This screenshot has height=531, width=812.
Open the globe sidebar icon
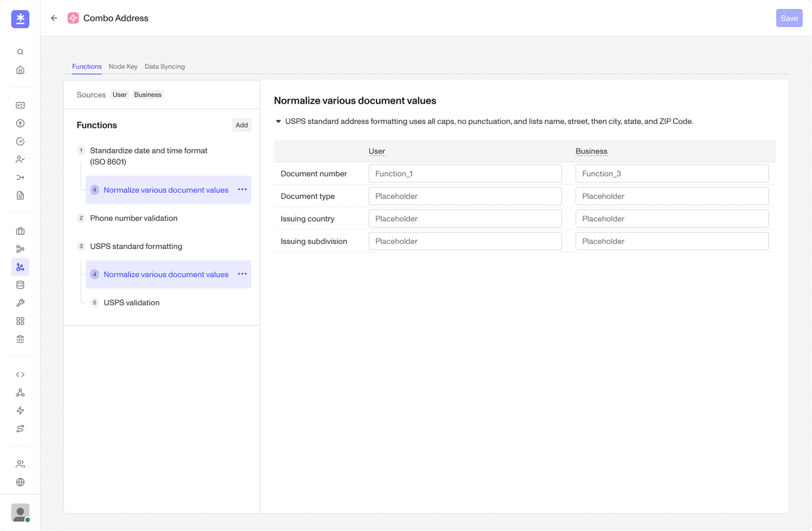(20, 482)
